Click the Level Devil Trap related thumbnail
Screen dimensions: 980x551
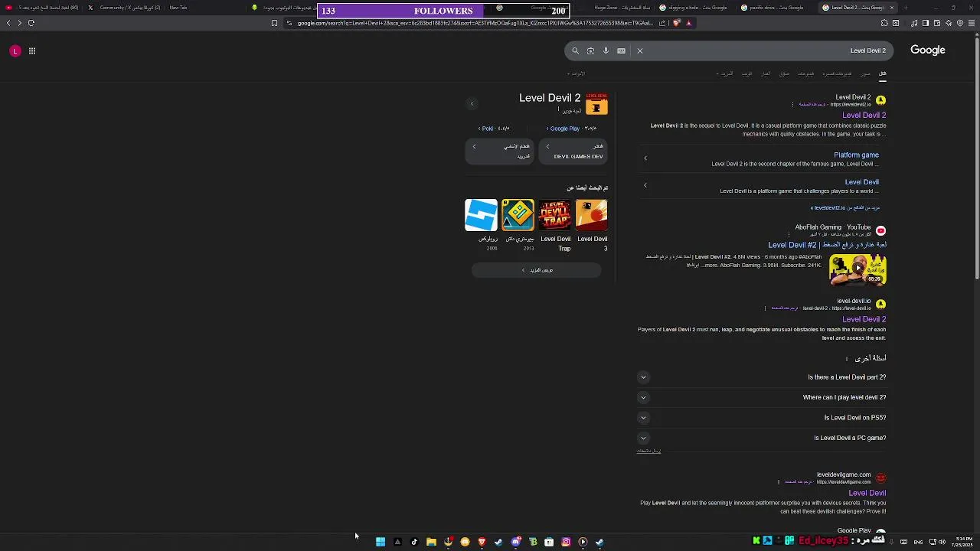coord(555,215)
